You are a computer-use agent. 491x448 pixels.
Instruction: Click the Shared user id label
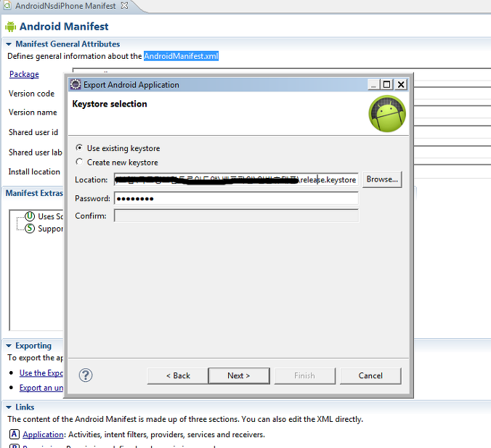pyautogui.click(x=33, y=132)
